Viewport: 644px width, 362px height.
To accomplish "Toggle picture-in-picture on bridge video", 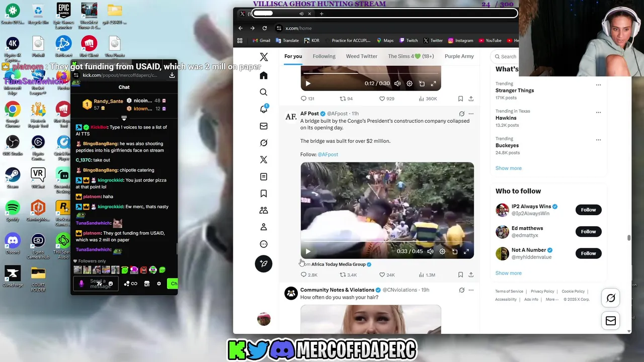I will point(454,251).
